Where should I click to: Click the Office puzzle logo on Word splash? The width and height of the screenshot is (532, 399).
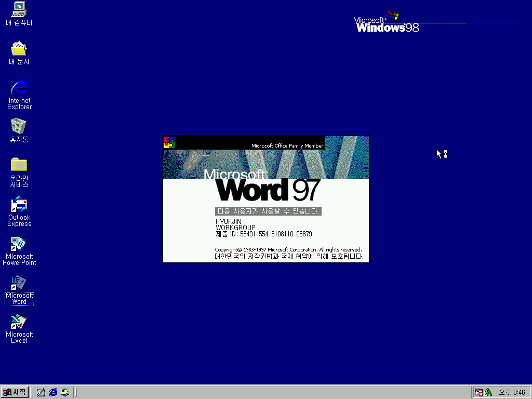169,142
